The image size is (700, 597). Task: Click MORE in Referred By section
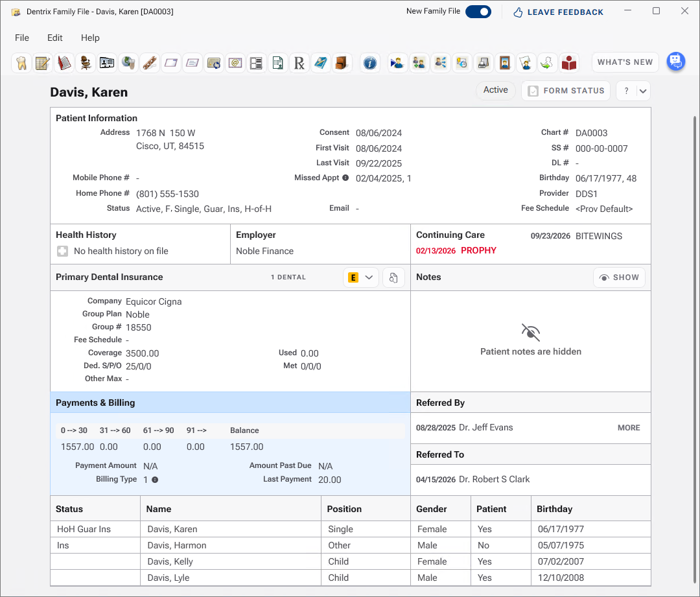pos(629,428)
